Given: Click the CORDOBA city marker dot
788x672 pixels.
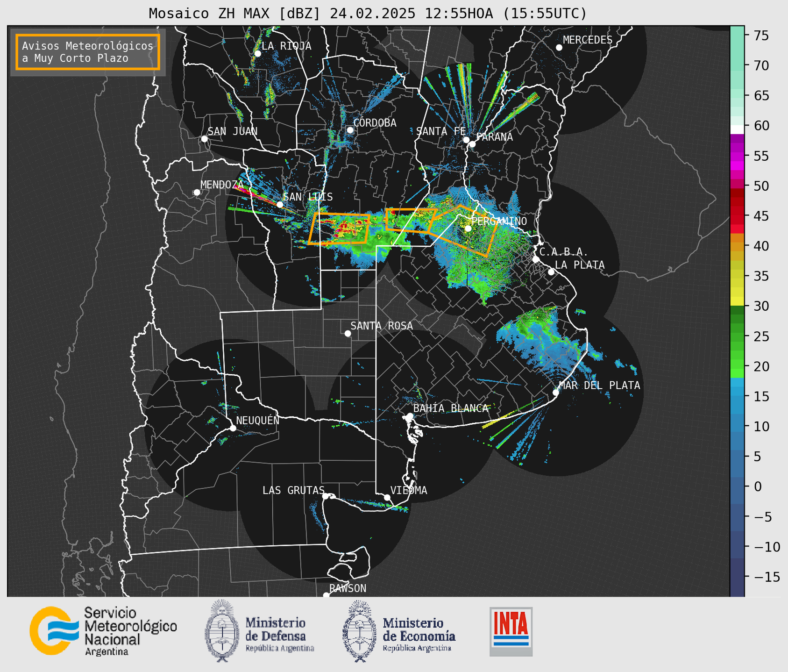Looking at the screenshot, I should click(350, 130).
